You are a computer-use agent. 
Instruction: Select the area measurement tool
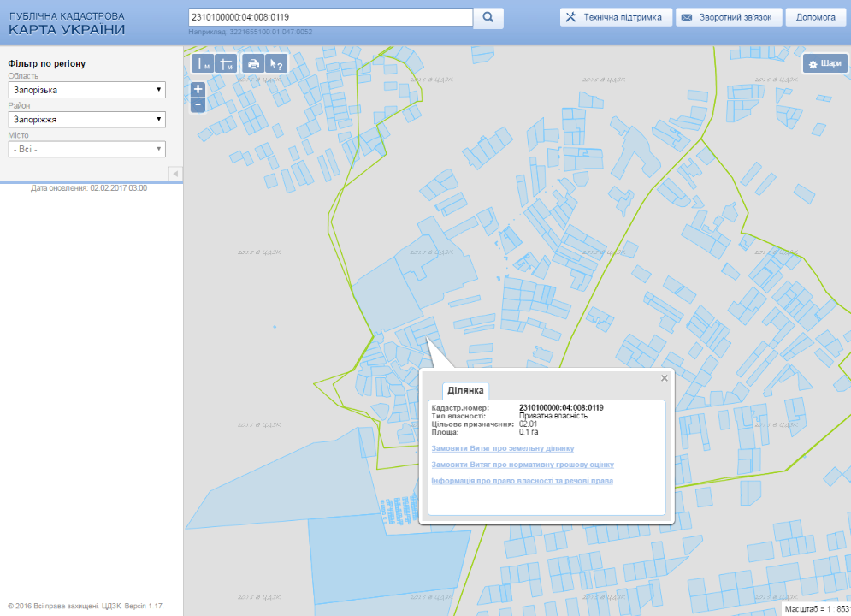(227, 63)
